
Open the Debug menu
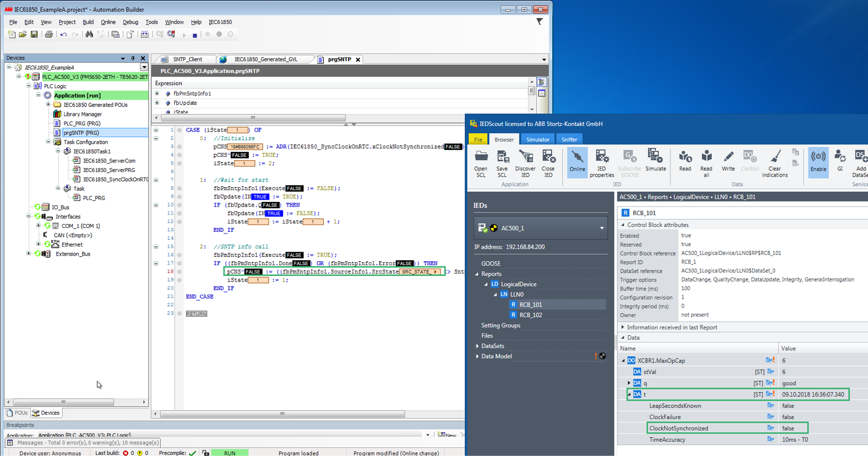click(130, 22)
